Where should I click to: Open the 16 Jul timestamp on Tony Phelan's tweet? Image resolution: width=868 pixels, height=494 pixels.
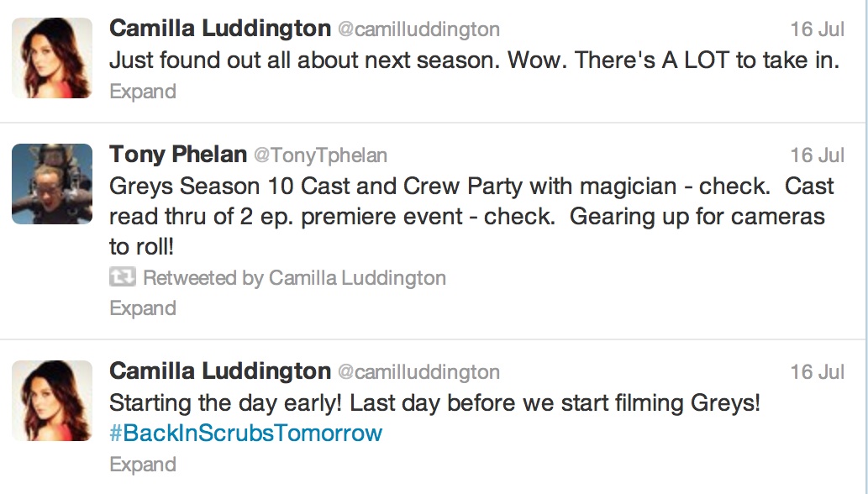(817, 155)
